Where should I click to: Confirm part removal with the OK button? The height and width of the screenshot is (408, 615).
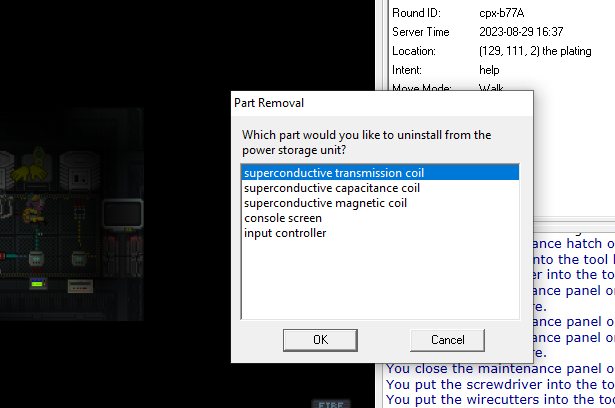coord(320,340)
